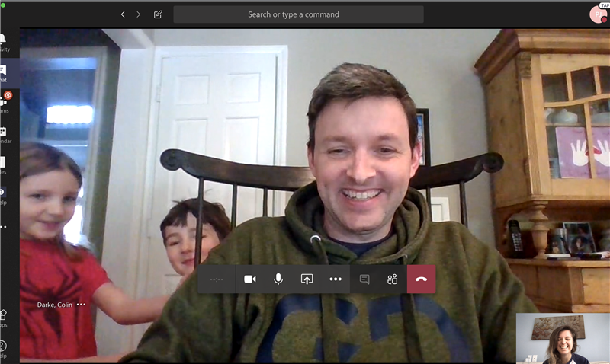Open more actions menu in call controls
610x364 pixels.
coord(335,279)
